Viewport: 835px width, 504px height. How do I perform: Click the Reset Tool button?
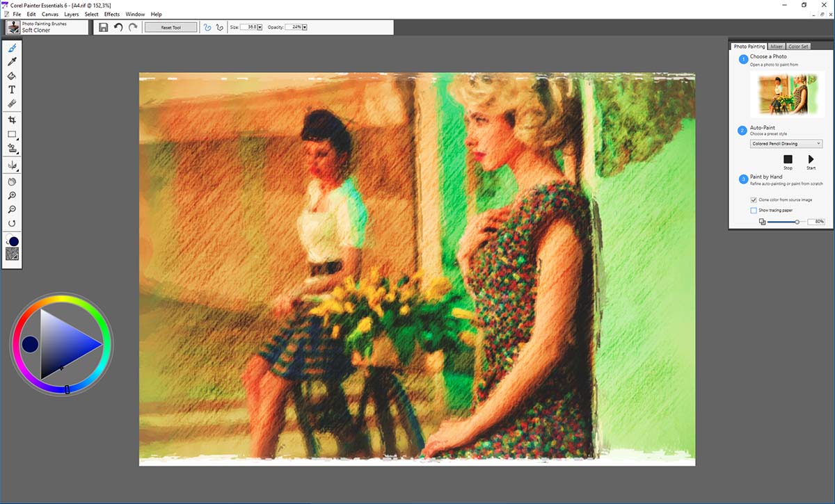click(171, 27)
